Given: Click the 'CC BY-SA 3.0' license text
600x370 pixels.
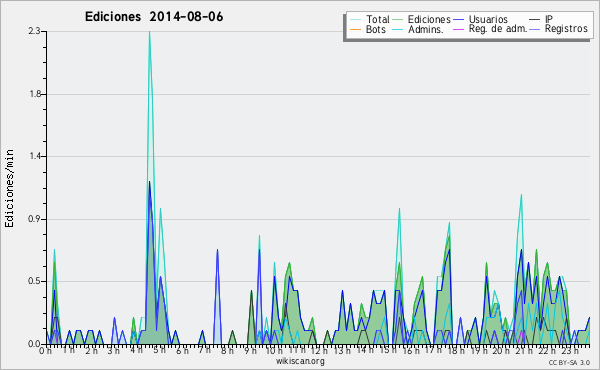Looking at the screenshot, I should (569, 362).
